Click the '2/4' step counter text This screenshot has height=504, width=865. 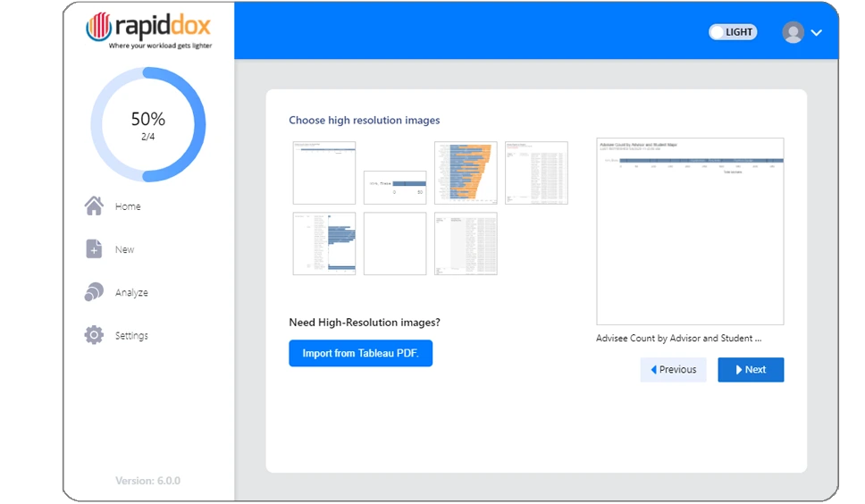[147, 136]
